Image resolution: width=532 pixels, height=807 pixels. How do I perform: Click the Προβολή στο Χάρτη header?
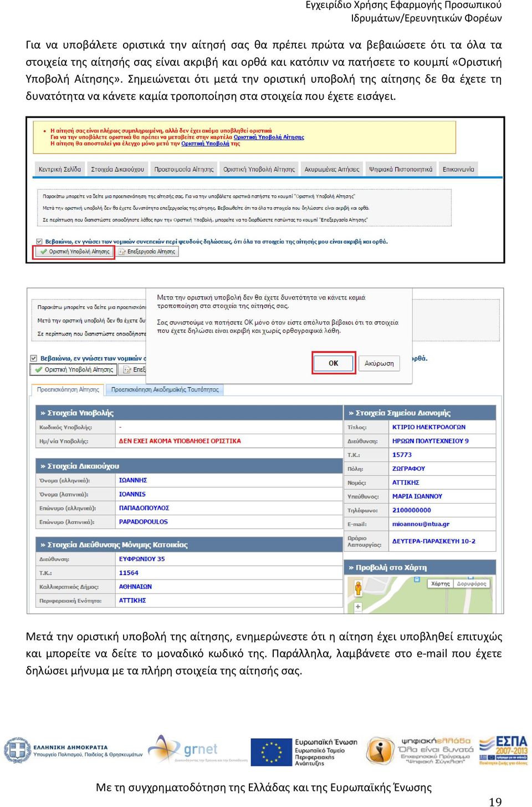[420, 567]
